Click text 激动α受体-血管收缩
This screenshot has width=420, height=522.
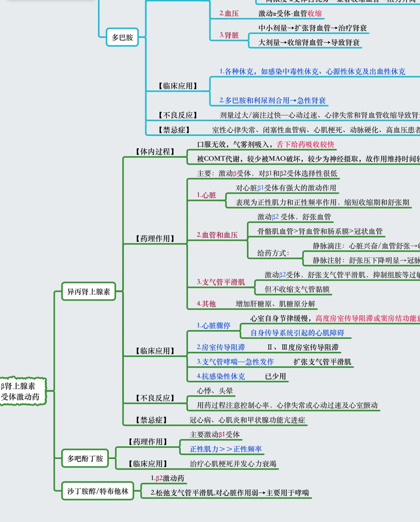coord(290,13)
